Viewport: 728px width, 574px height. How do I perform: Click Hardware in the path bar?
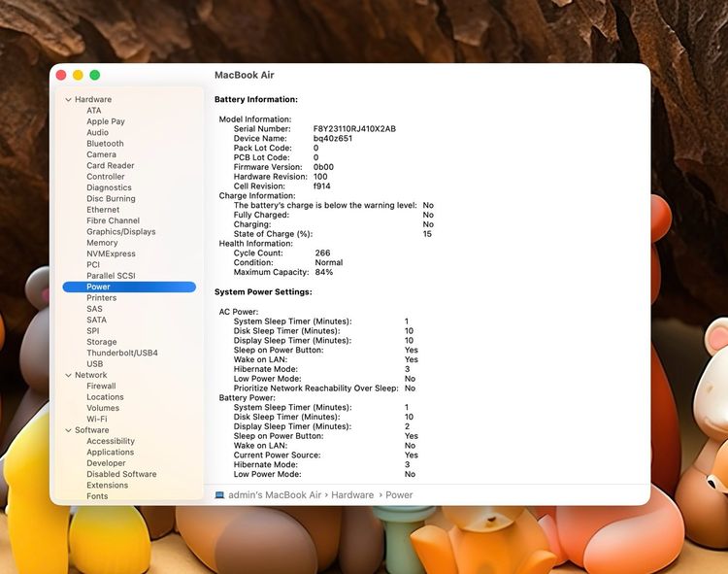(x=352, y=495)
